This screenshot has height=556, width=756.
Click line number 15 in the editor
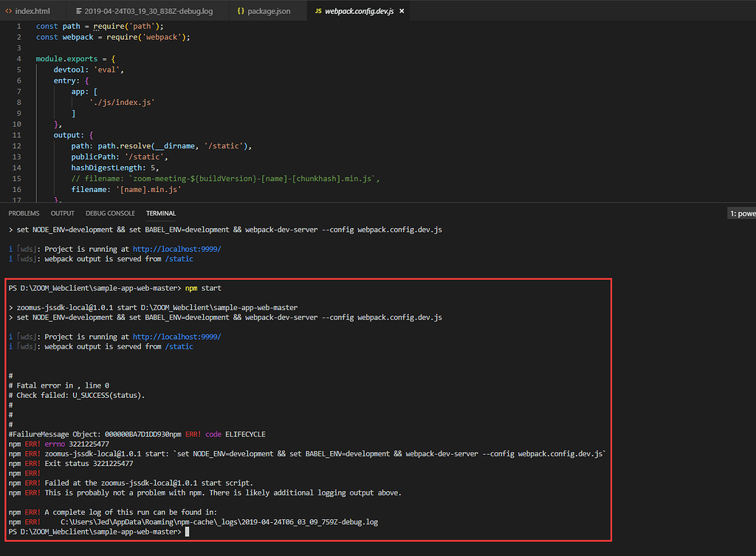pyautogui.click(x=16, y=178)
